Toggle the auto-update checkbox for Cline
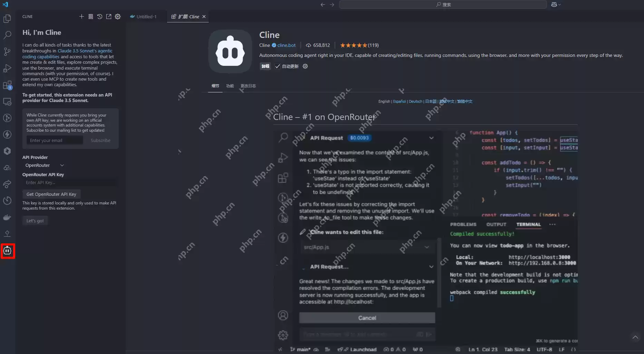 coord(277,66)
